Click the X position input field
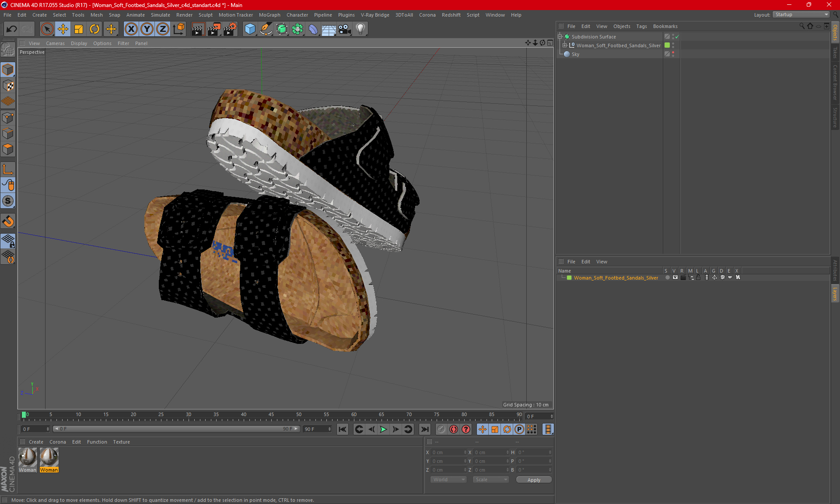 pos(449,452)
